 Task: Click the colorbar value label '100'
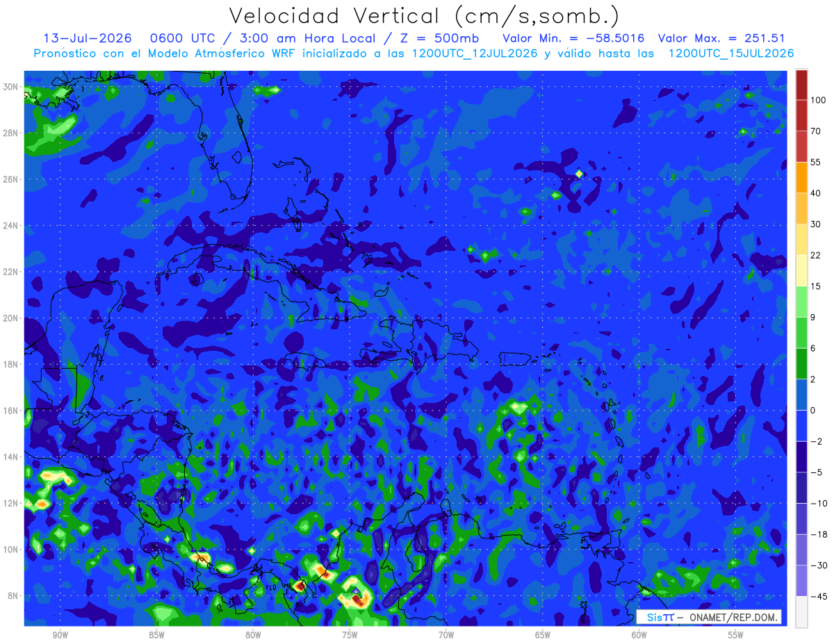click(x=817, y=100)
